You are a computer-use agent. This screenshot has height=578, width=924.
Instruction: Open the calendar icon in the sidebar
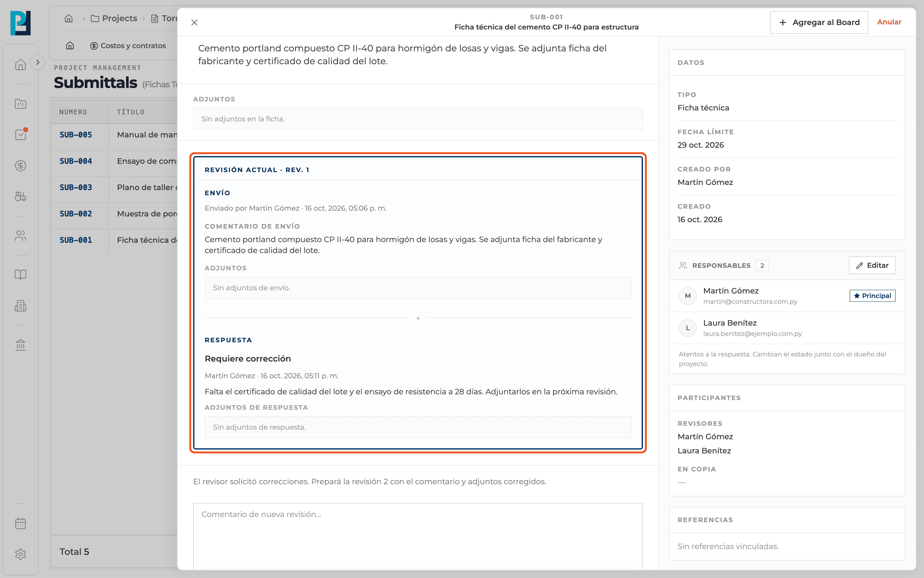tap(20, 523)
